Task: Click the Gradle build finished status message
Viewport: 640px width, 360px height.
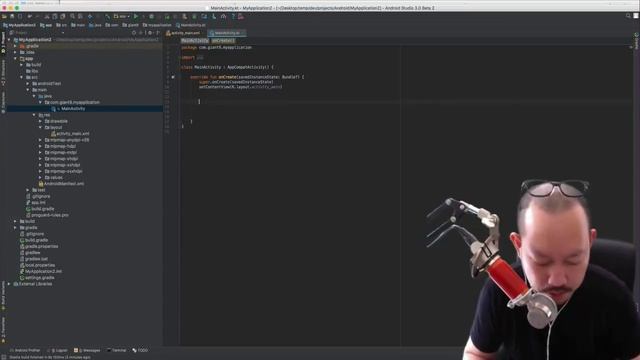Action: (x=50, y=357)
